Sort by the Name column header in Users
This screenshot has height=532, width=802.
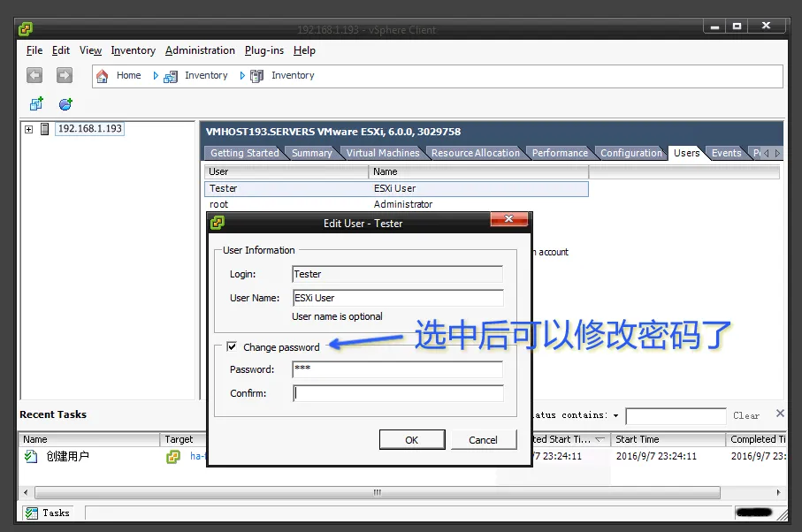pyautogui.click(x=478, y=171)
